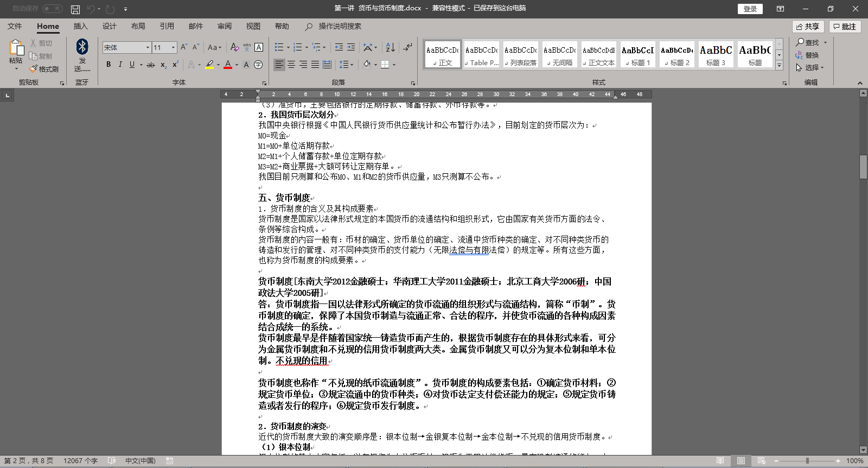868x468 pixels.
Task: Toggle left text alignment
Action: point(279,65)
